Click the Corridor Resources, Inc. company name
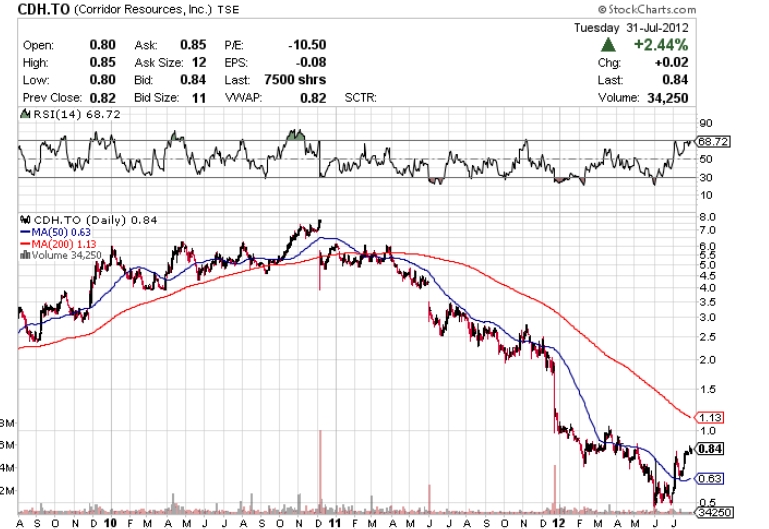 click(x=143, y=9)
